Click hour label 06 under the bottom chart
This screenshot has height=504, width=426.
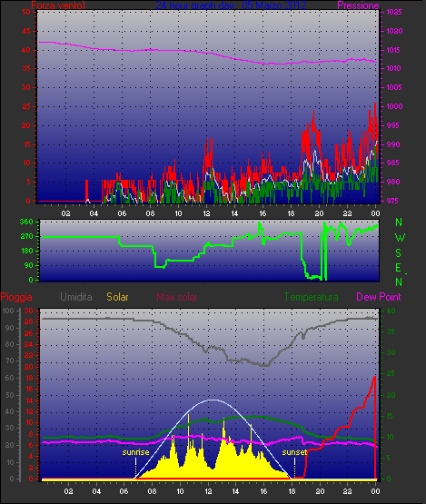[x=124, y=491]
